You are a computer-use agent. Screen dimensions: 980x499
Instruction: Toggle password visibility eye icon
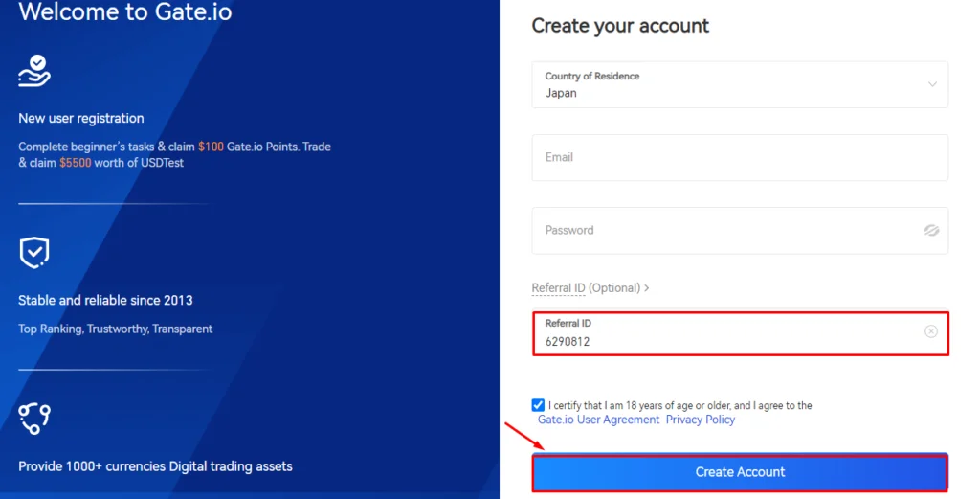tap(931, 230)
